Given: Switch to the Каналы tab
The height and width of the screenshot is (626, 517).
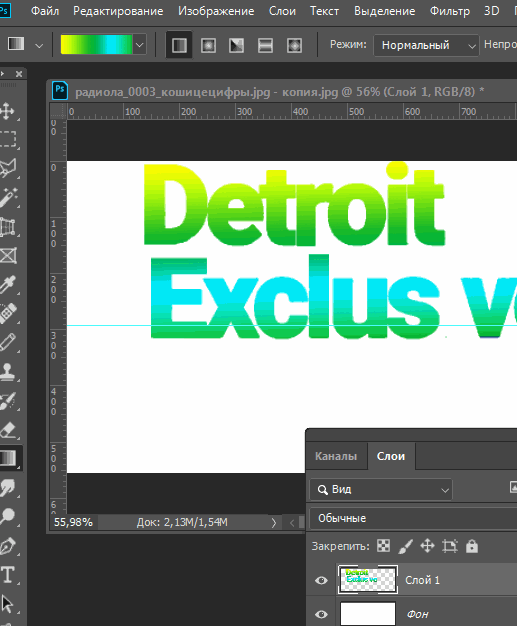Looking at the screenshot, I should point(336,456).
